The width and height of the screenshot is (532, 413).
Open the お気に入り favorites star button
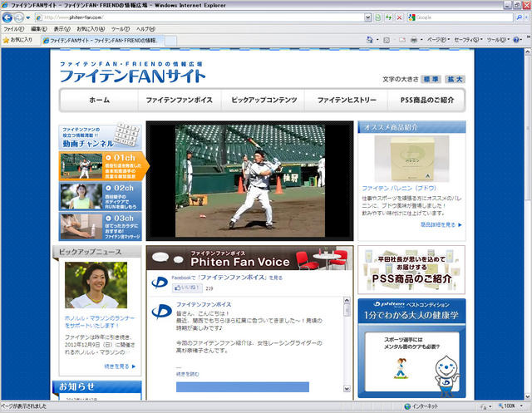coord(17,40)
